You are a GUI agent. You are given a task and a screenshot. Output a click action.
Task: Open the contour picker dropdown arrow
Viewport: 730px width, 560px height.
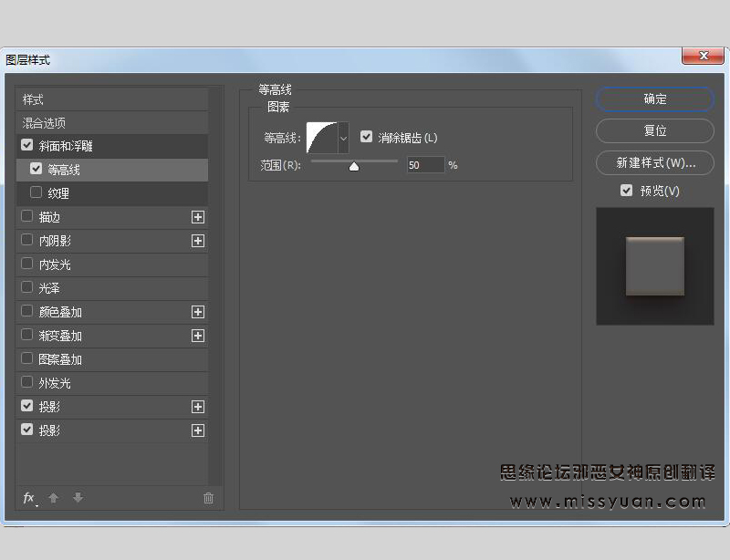[344, 138]
